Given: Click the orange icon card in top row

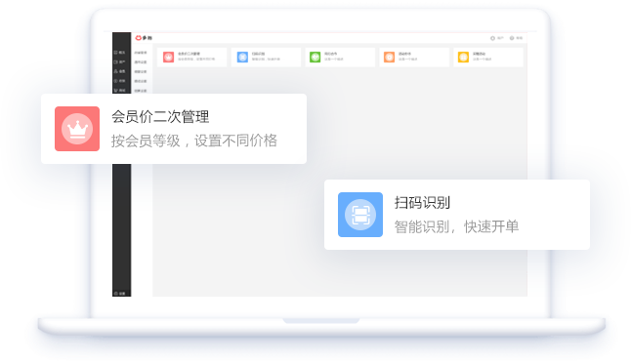Looking at the screenshot, I should [414, 58].
